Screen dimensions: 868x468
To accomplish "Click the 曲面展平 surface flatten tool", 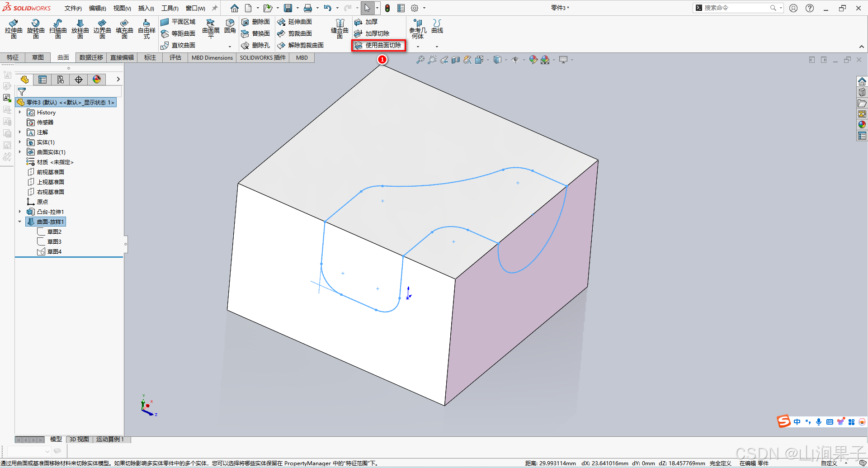I will coord(211,29).
